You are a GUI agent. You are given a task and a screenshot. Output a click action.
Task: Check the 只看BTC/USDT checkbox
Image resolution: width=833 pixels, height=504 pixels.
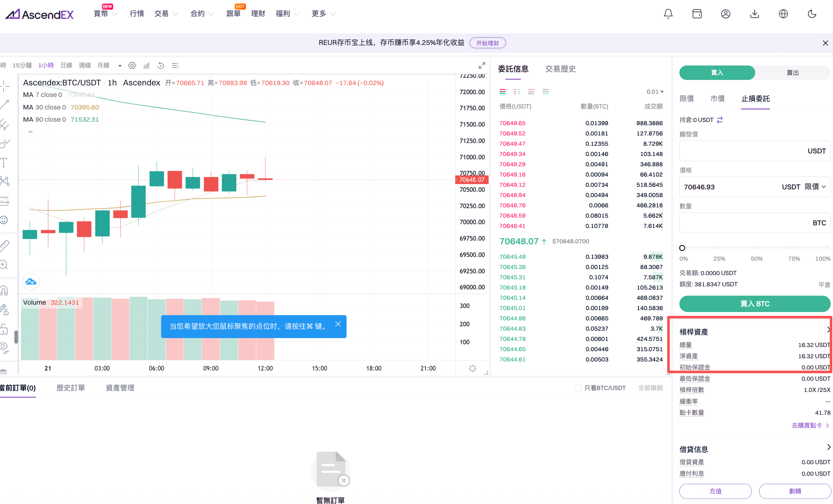(578, 388)
